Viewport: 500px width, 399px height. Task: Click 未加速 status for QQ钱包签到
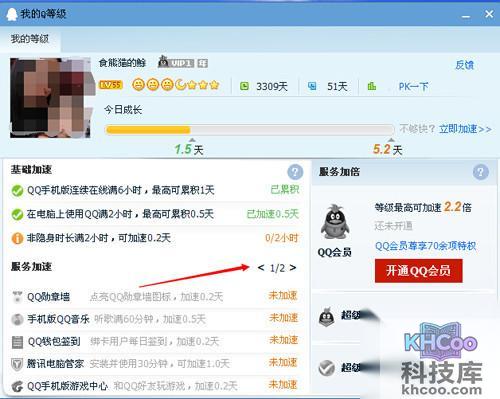coord(283,340)
